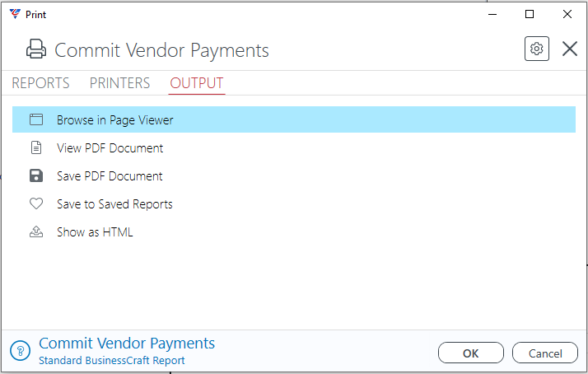Close the Commit Vendor Payments panel X
The image size is (588, 374).
pos(570,49)
